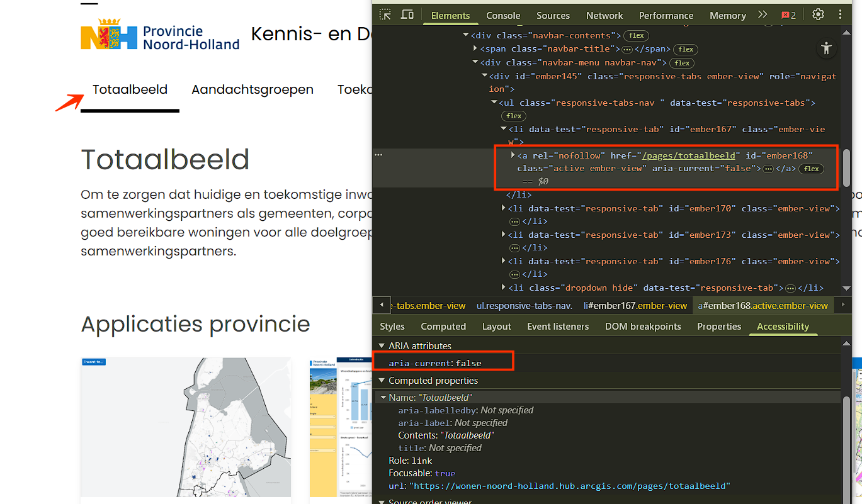Activate the inspect element picker icon

coord(385,15)
